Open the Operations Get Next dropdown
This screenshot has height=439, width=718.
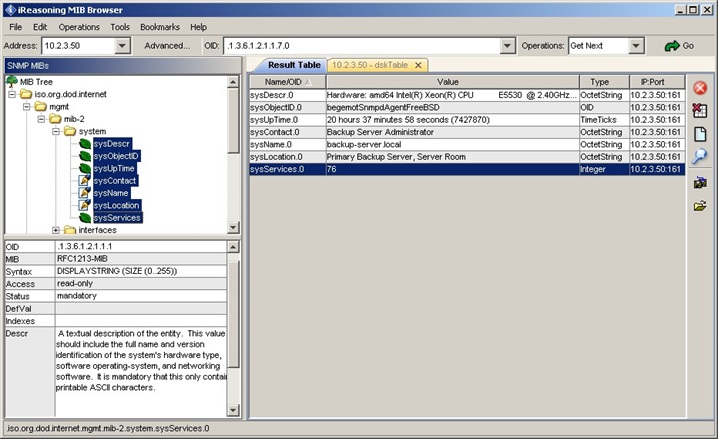(x=636, y=46)
